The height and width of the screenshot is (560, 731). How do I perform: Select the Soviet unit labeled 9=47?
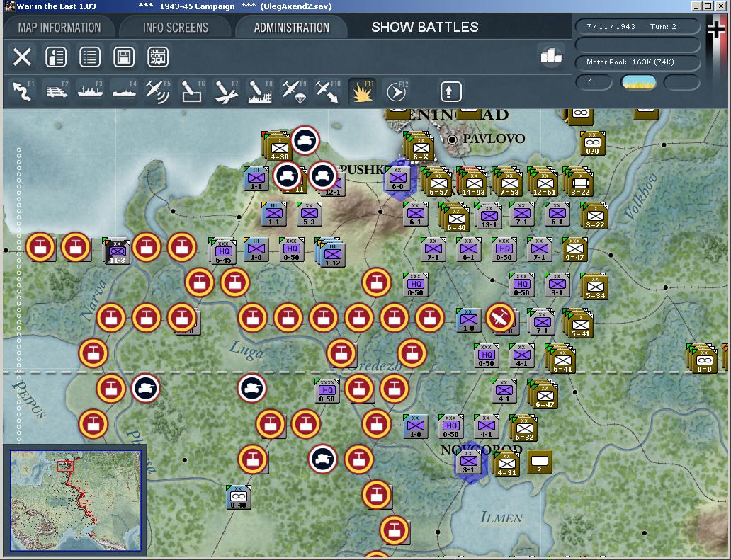tap(575, 249)
